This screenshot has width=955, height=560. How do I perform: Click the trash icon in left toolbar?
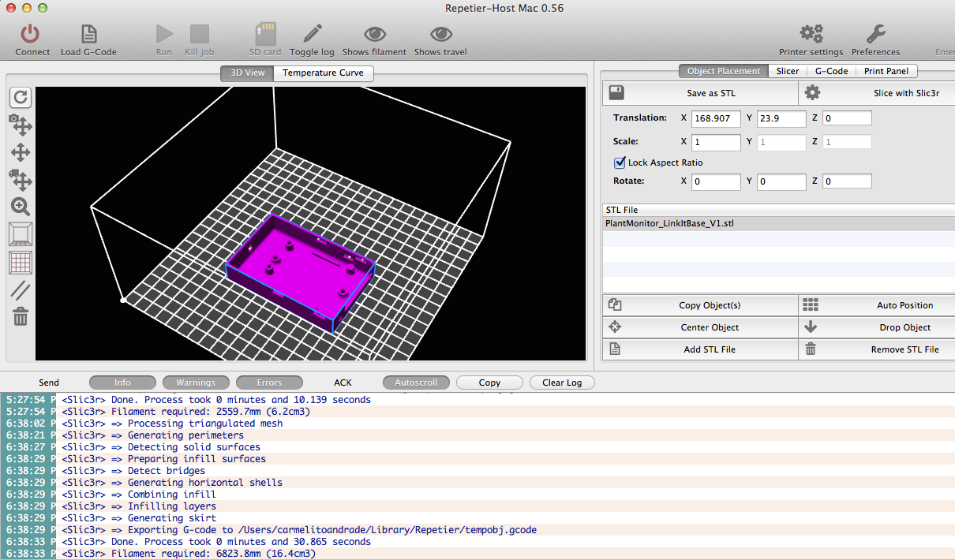tap(21, 317)
